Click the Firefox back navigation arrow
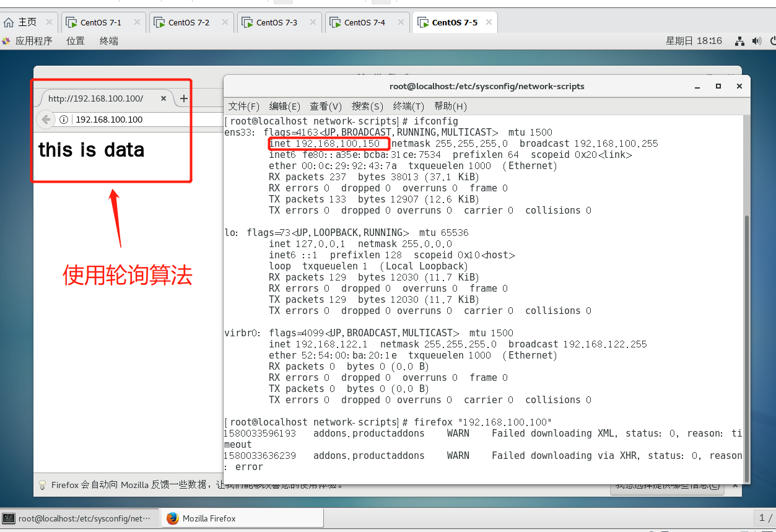776x532 pixels. coord(46,120)
